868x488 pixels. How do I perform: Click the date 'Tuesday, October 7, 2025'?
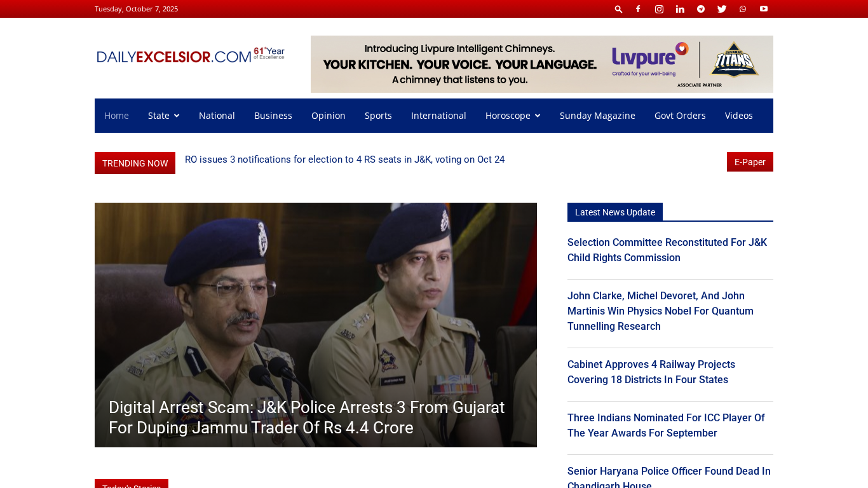coord(137,9)
